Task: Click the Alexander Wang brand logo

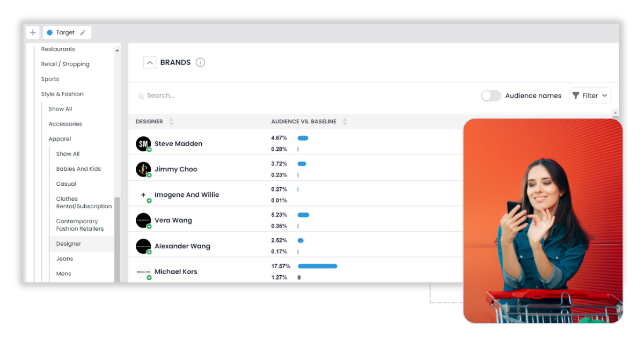Action: click(x=143, y=246)
